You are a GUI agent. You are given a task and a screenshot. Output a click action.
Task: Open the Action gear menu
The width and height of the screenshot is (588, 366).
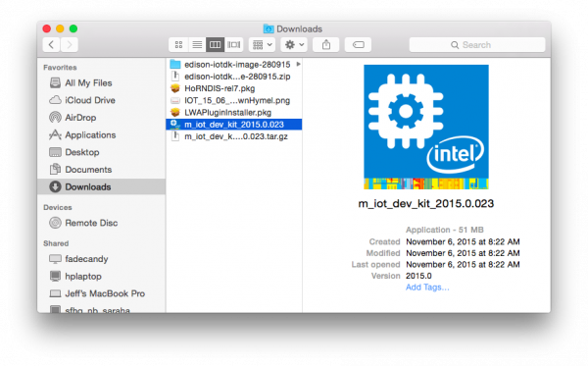point(294,45)
